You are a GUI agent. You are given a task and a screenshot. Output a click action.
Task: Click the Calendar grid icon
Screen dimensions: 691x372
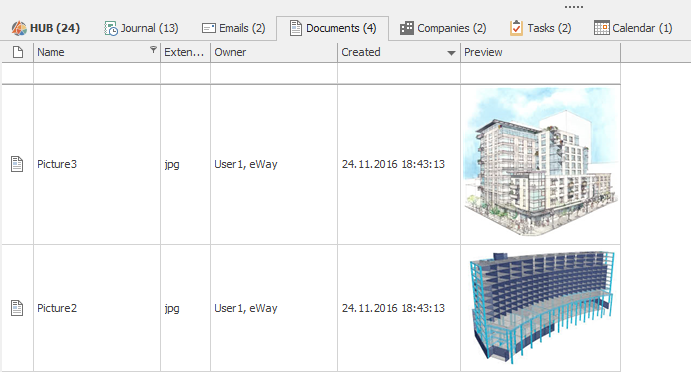tap(602, 28)
